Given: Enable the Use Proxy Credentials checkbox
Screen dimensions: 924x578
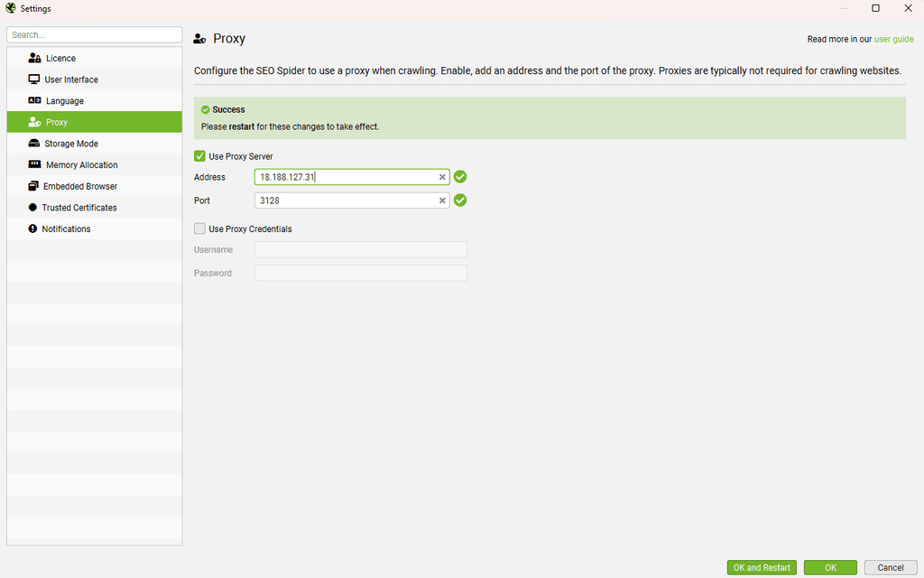Looking at the screenshot, I should (x=199, y=228).
